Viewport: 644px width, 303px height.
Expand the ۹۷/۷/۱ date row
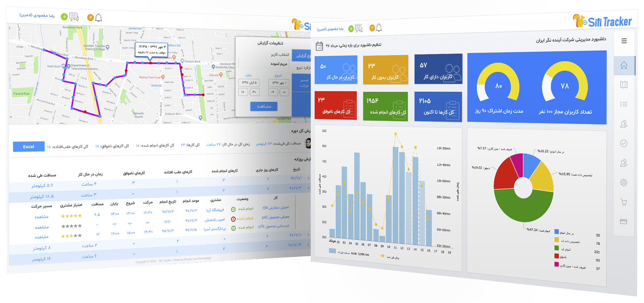[x=309, y=178]
